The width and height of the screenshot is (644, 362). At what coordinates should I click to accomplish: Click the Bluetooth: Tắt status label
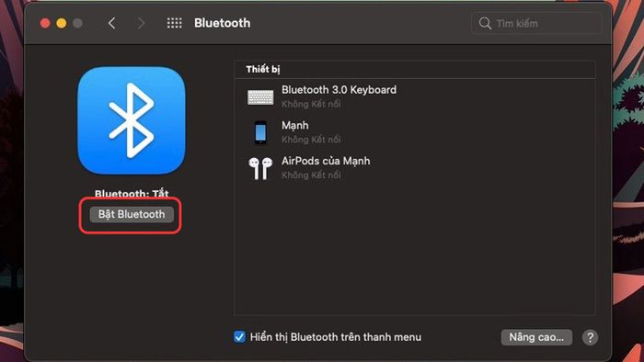132,194
